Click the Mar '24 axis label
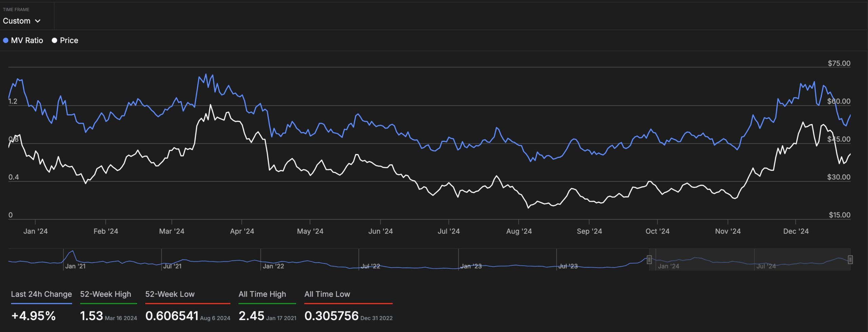The width and height of the screenshot is (868, 332). pyautogui.click(x=172, y=231)
